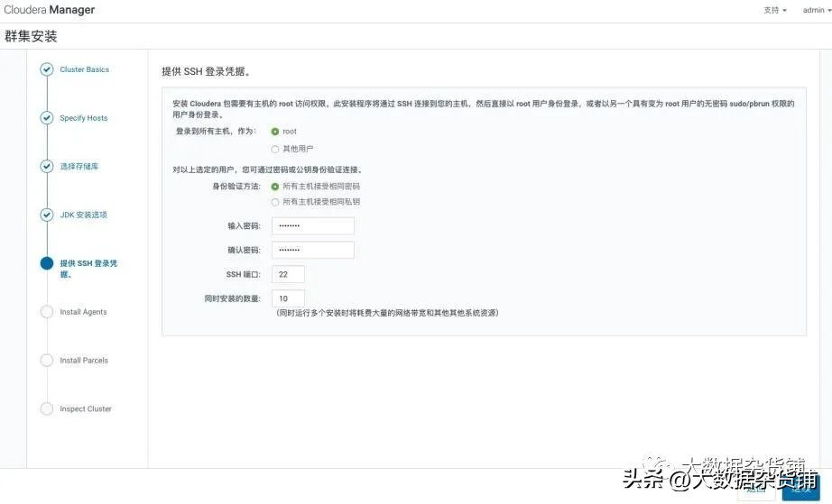Viewport: 832px width, 504px height.
Task: Click the SSH 端口 field
Action: coord(288,274)
